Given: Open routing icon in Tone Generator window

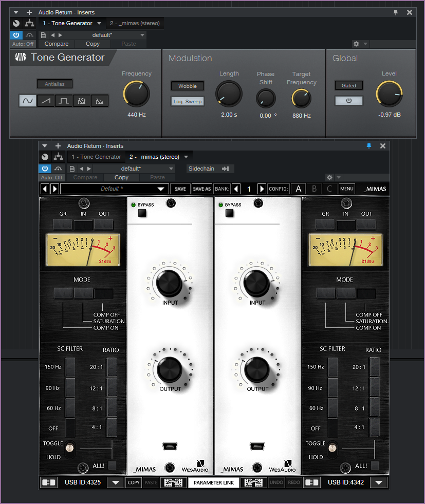Looking at the screenshot, I should 30,23.
